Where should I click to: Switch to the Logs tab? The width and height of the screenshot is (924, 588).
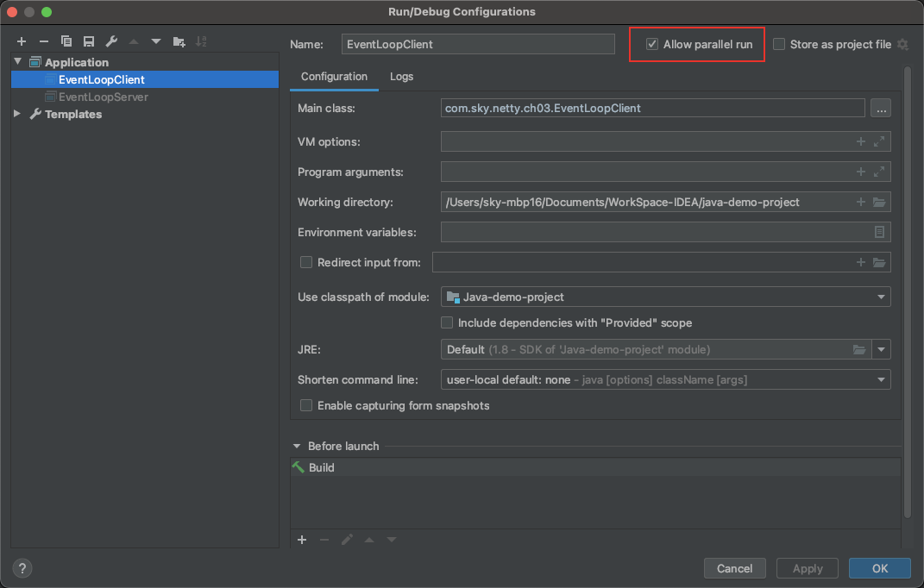point(401,77)
